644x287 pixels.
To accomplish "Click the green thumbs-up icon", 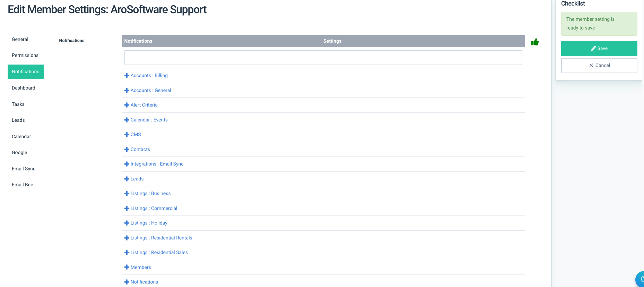I will coord(535,42).
